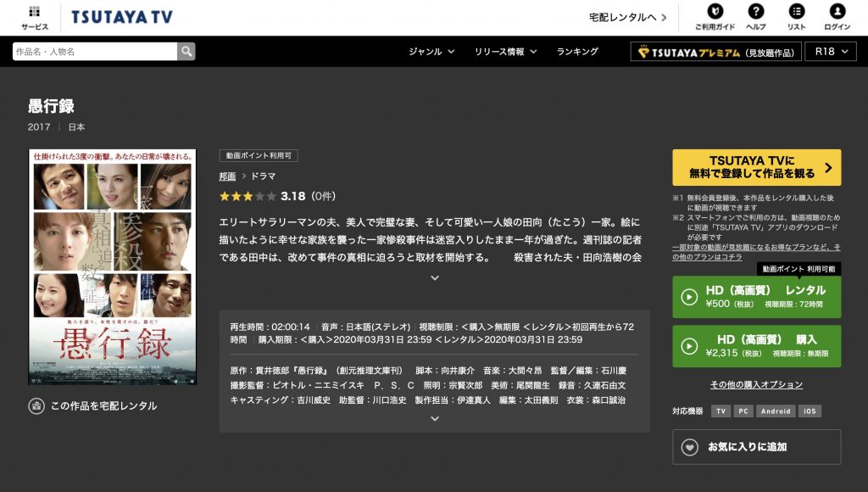This screenshot has width=868, height=492.
Task: Expand the staff credits details chevron
Action: (x=434, y=418)
